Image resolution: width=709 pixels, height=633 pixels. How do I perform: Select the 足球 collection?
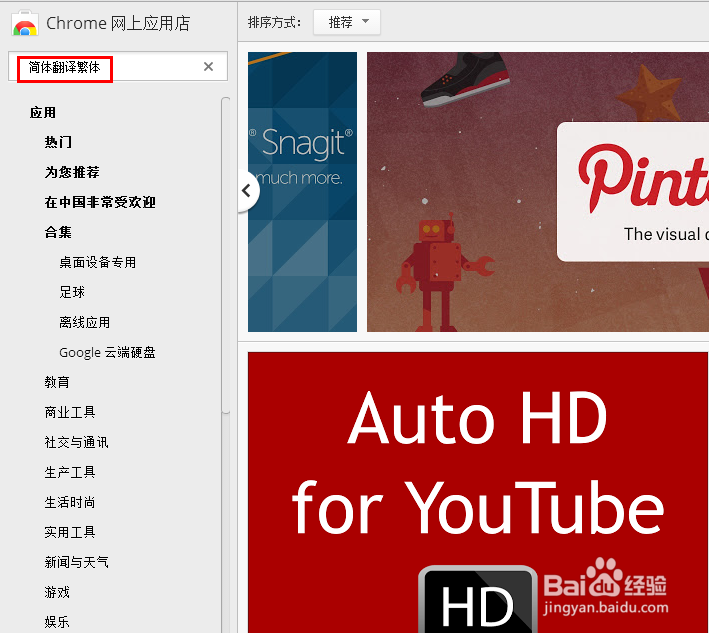tap(72, 292)
